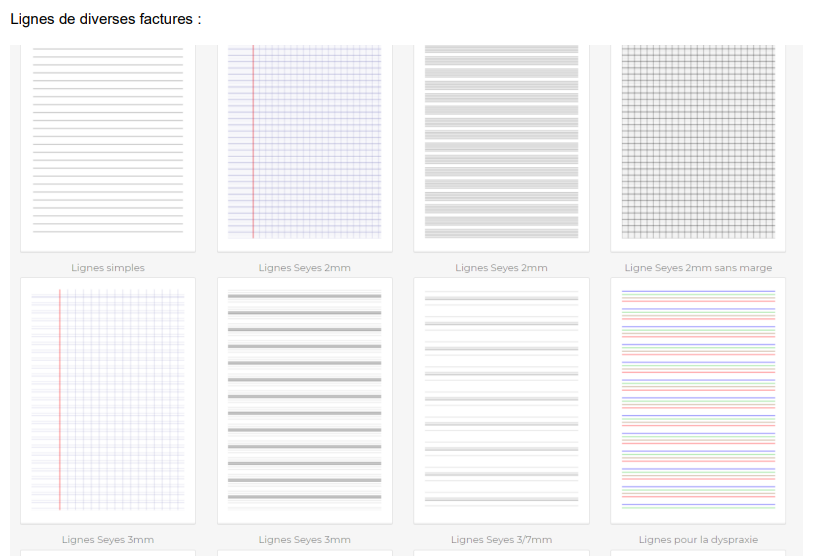The image size is (823, 557).
Task: Click the "Lignes de diverses factures" heading
Action: (x=105, y=19)
